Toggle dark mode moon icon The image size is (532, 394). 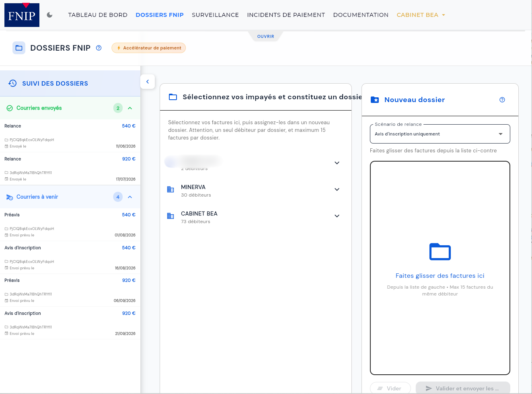[x=50, y=15]
